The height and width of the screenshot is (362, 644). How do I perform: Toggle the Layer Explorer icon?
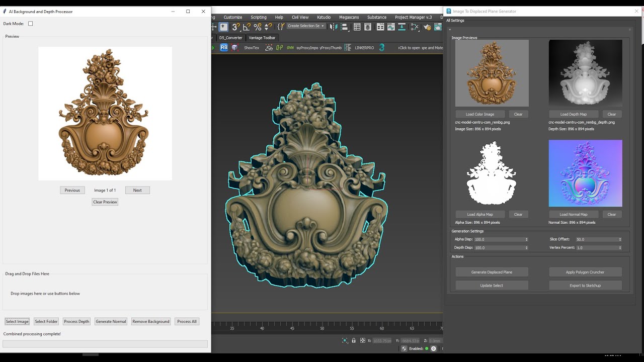[x=368, y=27]
